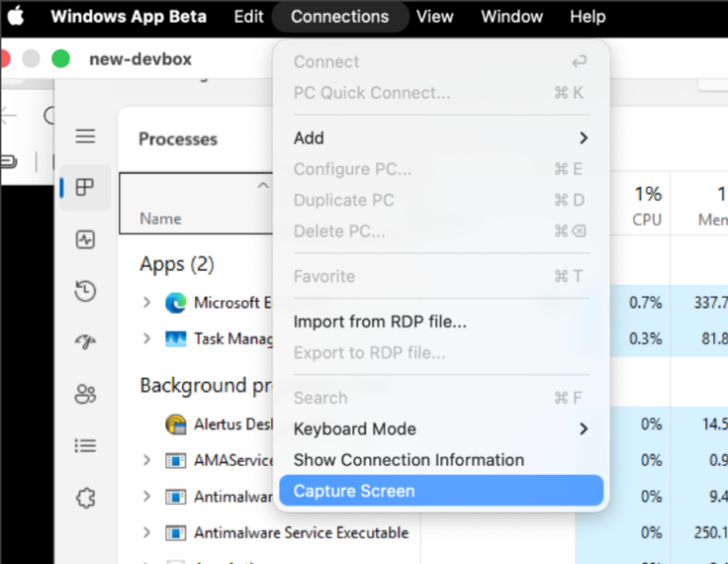Open Task Manager Processes page icon
Screen dimensions: 728x564
point(85,188)
